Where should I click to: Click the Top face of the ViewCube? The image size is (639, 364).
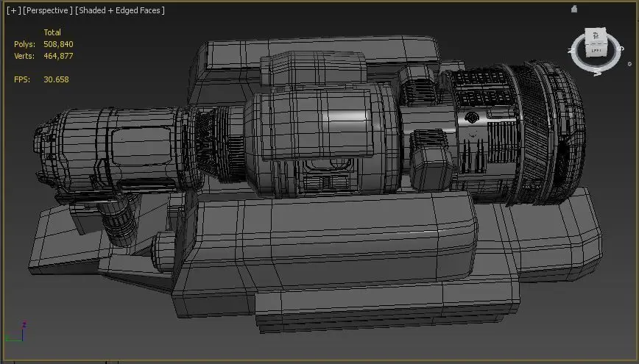(596, 36)
